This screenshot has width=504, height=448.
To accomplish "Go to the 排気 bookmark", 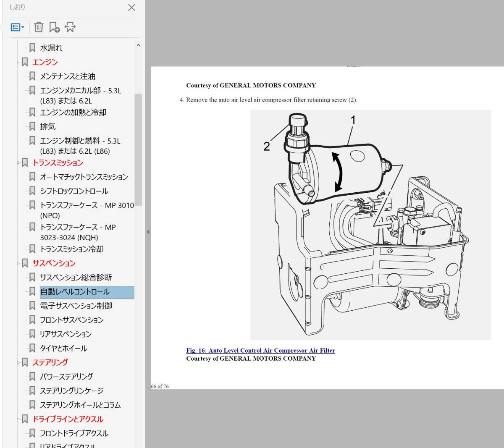I will click(x=47, y=127).
